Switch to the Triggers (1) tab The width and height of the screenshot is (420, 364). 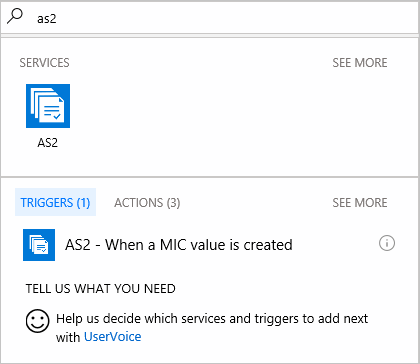(55, 202)
